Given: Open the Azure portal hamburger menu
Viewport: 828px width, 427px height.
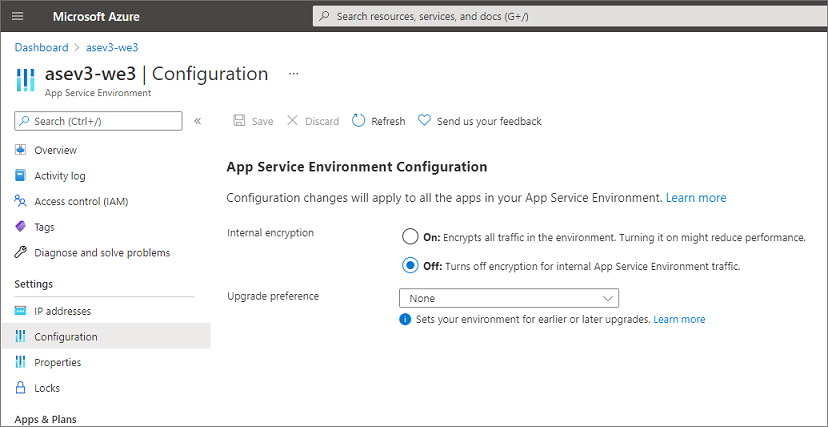Looking at the screenshot, I should click(x=17, y=16).
